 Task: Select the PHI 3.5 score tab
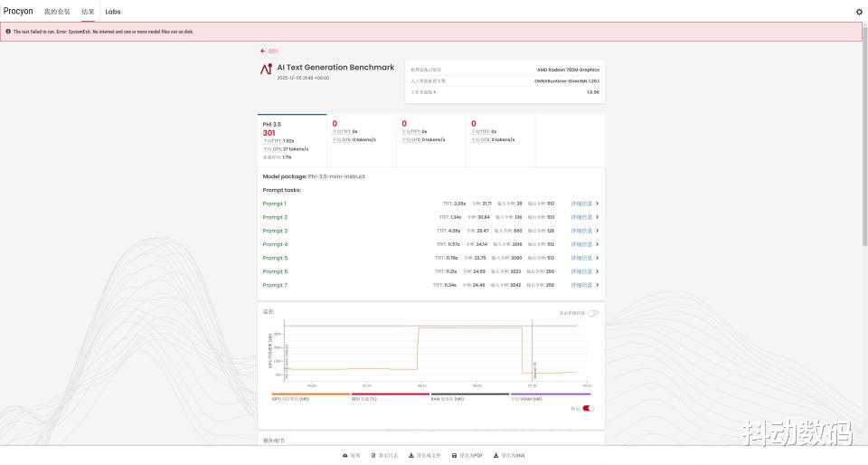(x=292, y=140)
